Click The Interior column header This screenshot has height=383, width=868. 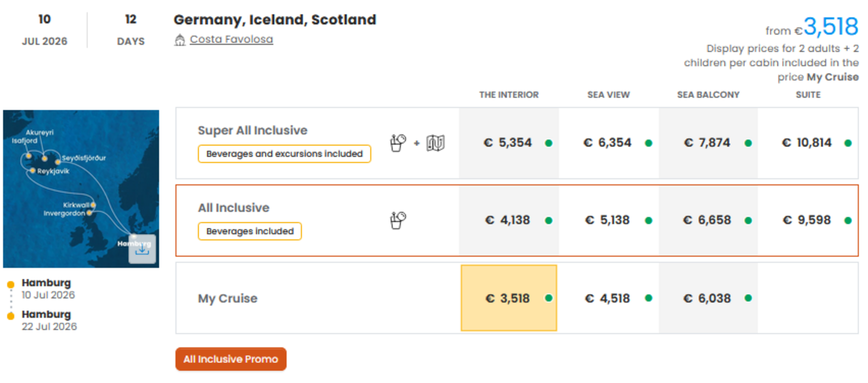[509, 95]
